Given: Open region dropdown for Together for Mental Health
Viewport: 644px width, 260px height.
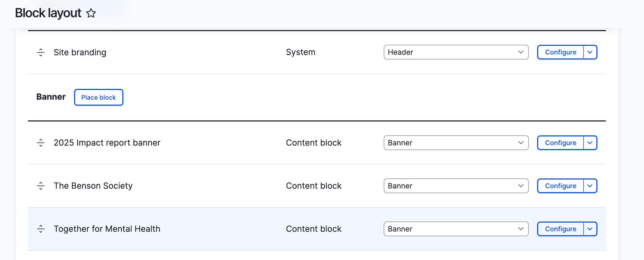Looking at the screenshot, I should [x=456, y=229].
